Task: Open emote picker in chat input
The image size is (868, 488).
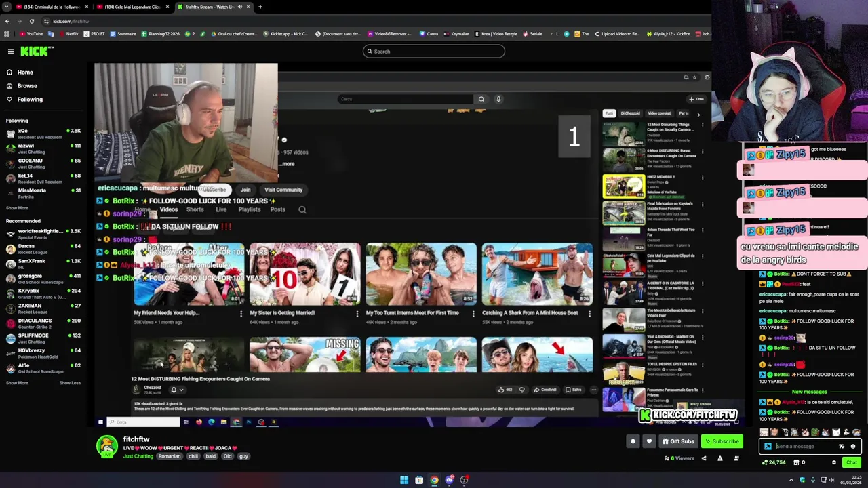Action: [x=853, y=447]
